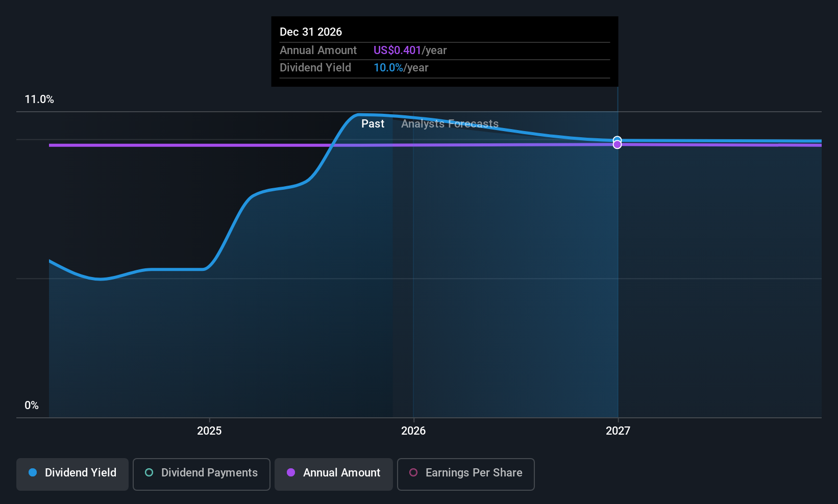The width and height of the screenshot is (838, 504).
Task: Click the Analysts Forecasts label
Action: pyautogui.click(x=450, y=123)
